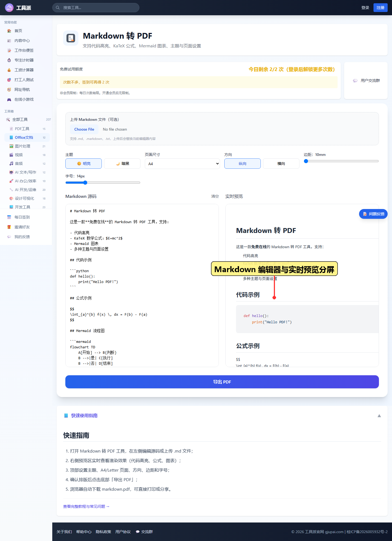The width and height of the screenshot is (392, 541).
Task: Open 工资计算器 money bag icon
Action: pos(9,70)
